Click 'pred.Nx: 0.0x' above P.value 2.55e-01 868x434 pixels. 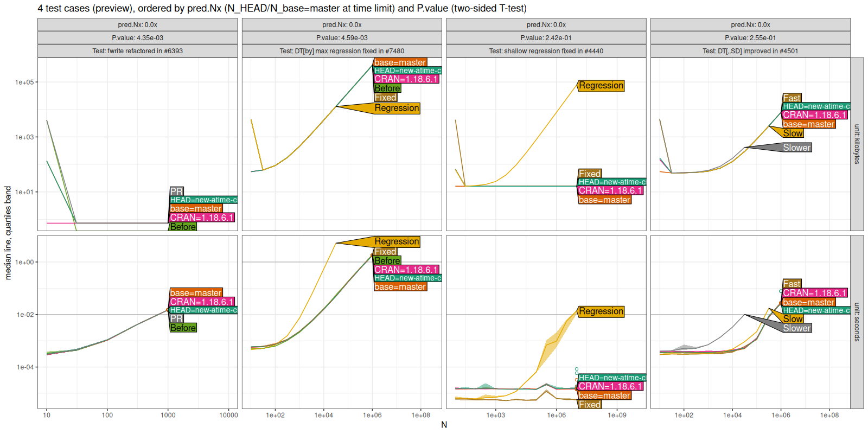750,25
